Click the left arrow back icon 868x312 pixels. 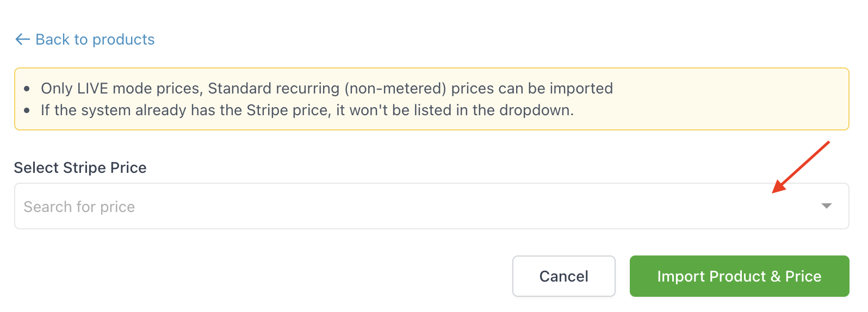[22, 39]
